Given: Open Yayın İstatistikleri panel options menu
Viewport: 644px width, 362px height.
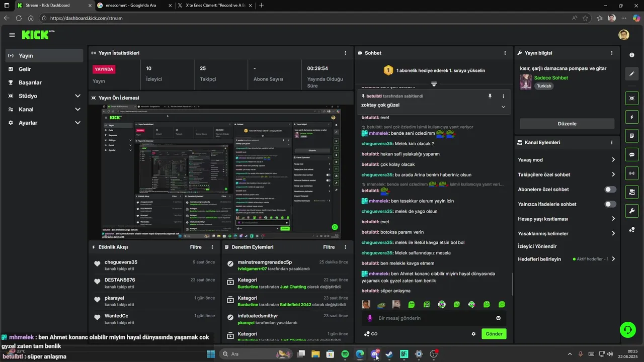Looking at the screenshot, I should (345, 53).
